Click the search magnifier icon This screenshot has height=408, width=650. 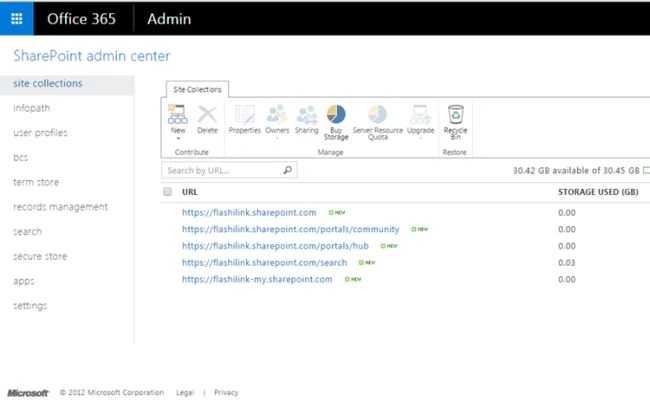287,170
